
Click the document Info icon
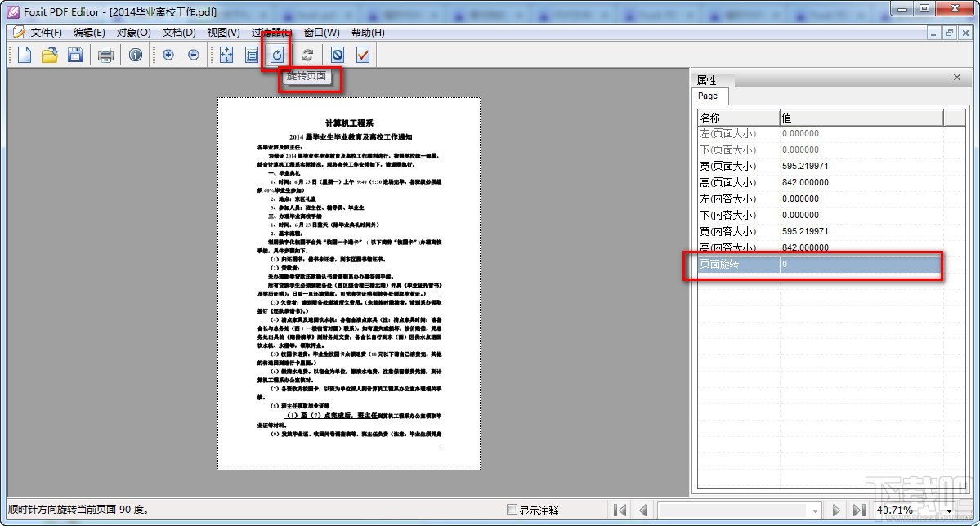pos(133,55)
